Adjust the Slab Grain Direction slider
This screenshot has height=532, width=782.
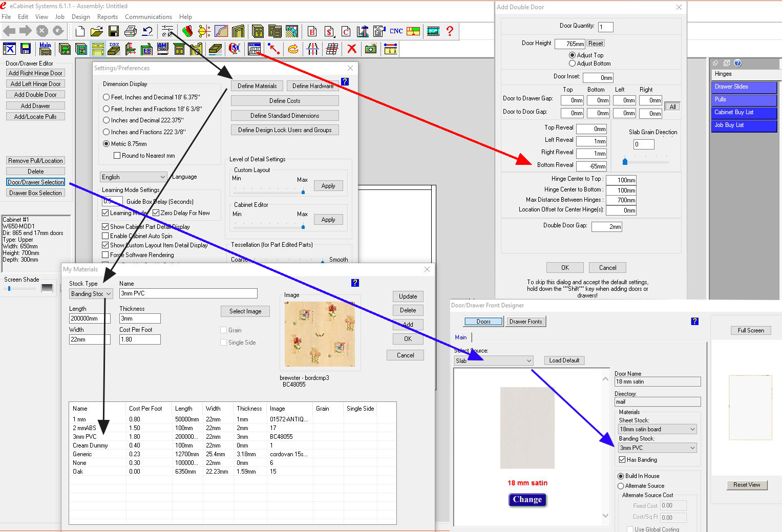[625, 161]
